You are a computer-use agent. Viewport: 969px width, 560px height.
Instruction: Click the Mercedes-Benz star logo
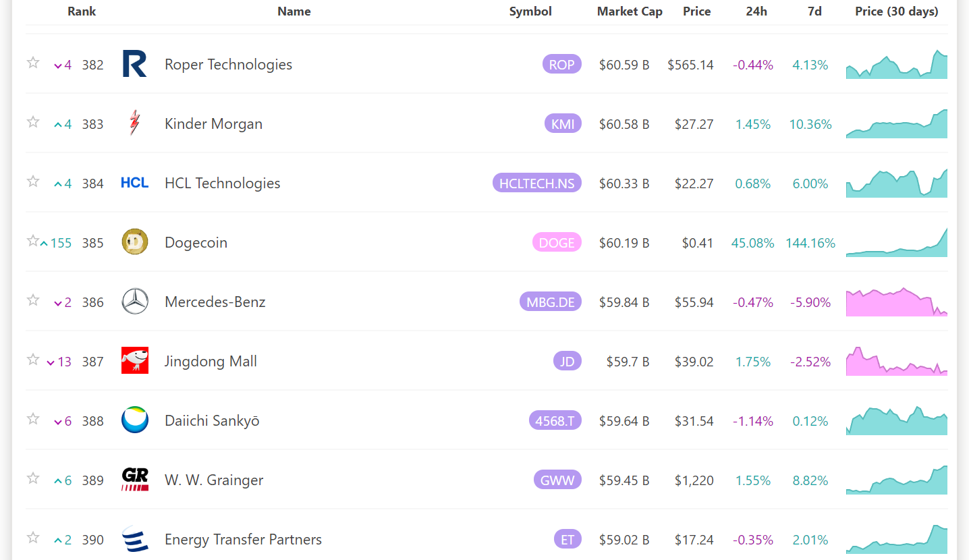(x=135, y=302)
